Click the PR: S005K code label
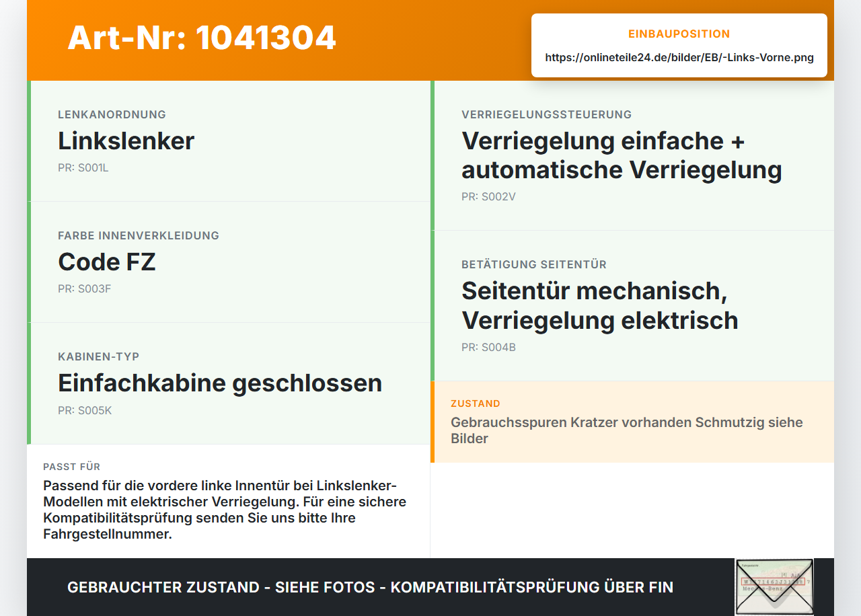This screenshot has width=861, height=616. pos(85,410)
